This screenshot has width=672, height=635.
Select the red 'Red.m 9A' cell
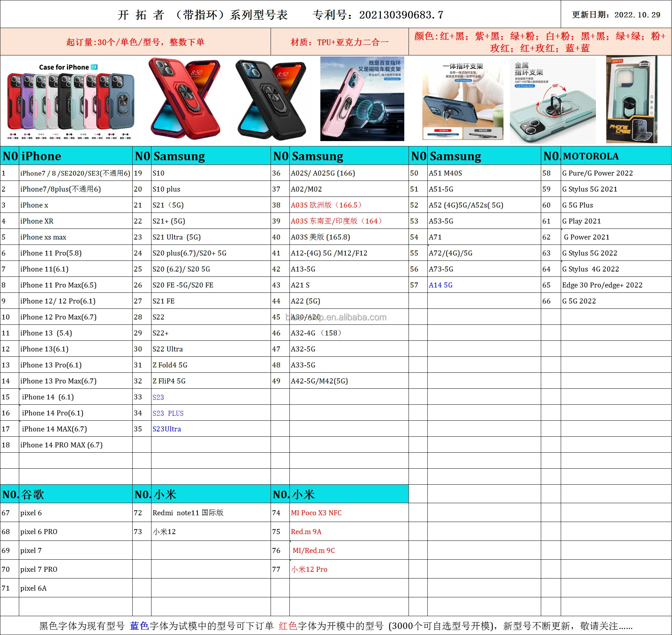349,532
